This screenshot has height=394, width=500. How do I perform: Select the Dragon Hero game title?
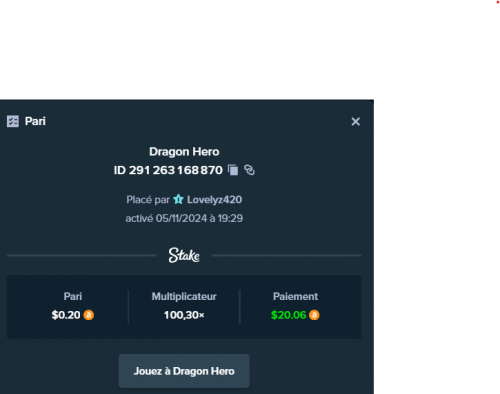click(184, 152)
